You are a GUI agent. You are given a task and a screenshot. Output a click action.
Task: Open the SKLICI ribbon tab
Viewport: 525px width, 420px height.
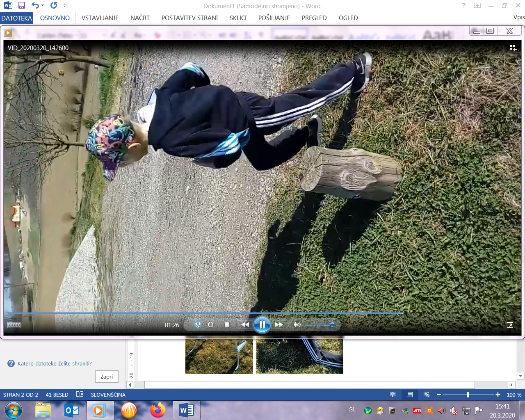[x=238, y=18]
